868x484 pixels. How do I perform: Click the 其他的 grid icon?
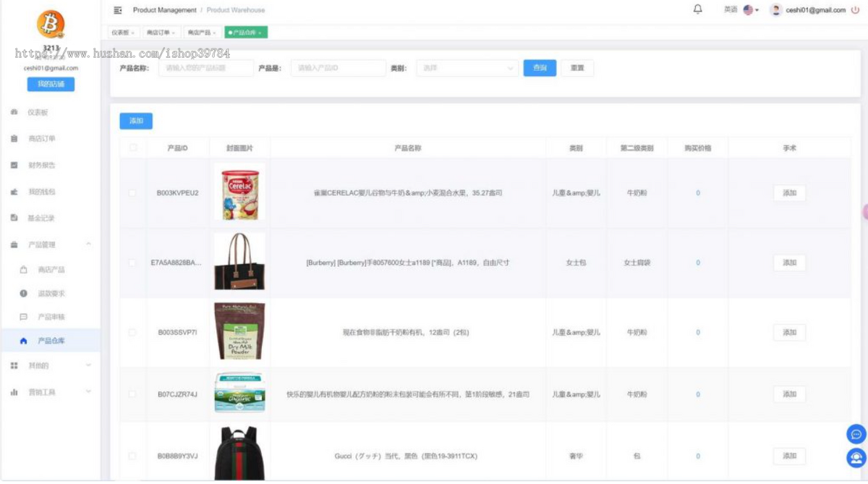pos(14,365)
